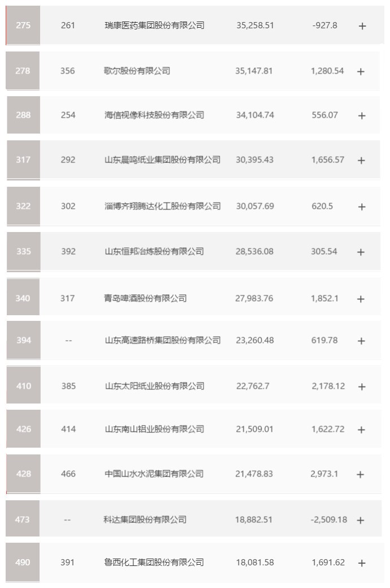
Task: Select company name 海信视像科技股份有限公司
Action: (154, 115)
